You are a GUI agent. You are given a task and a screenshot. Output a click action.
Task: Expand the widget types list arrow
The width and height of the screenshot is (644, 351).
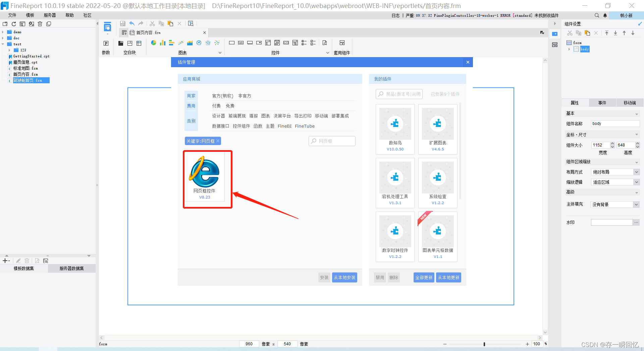click(x=328, y=53)
